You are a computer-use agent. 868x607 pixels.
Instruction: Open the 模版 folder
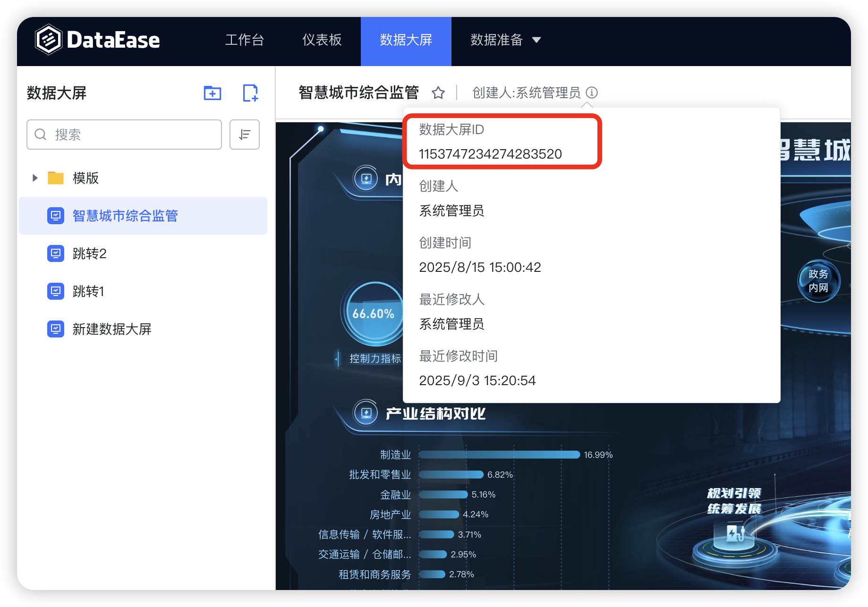pyautogui.click(x=85, y=178)
